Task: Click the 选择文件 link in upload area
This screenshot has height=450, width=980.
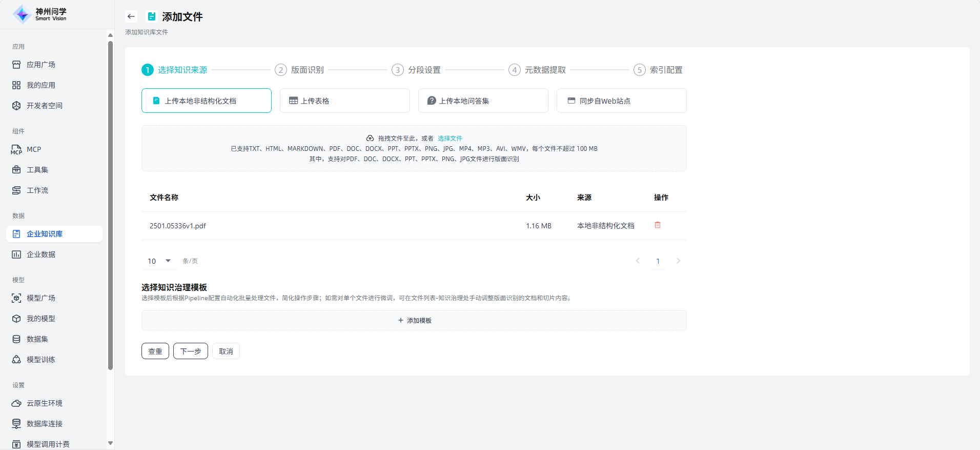Action: point(450,139)
